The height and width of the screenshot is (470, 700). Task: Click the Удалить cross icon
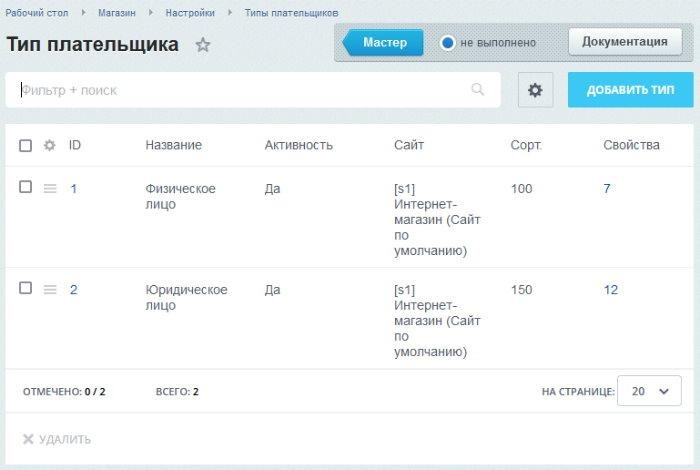click(28, 439)
